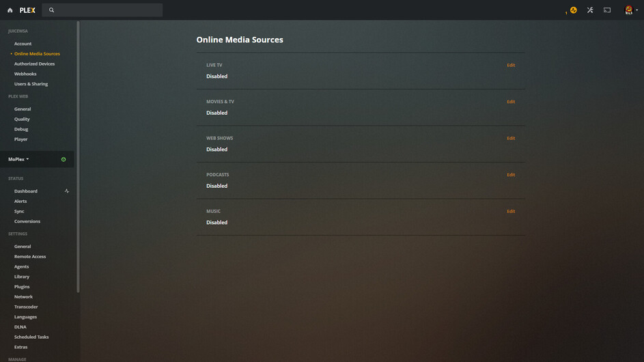Edit the Live TV source
This screenshot has width=644, height=362.
(x=511, y=66)
